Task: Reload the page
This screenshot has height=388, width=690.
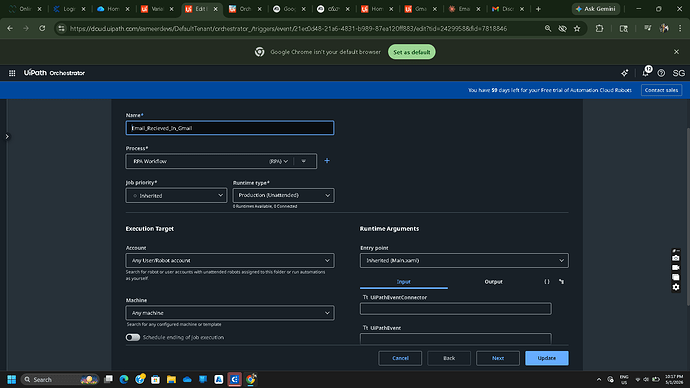Action: (x=42, y=29)
